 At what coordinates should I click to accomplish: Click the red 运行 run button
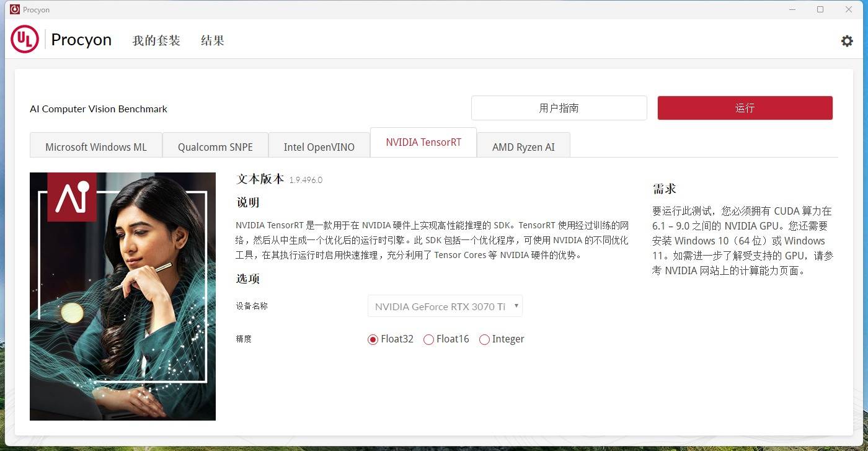tap(745, 108)
